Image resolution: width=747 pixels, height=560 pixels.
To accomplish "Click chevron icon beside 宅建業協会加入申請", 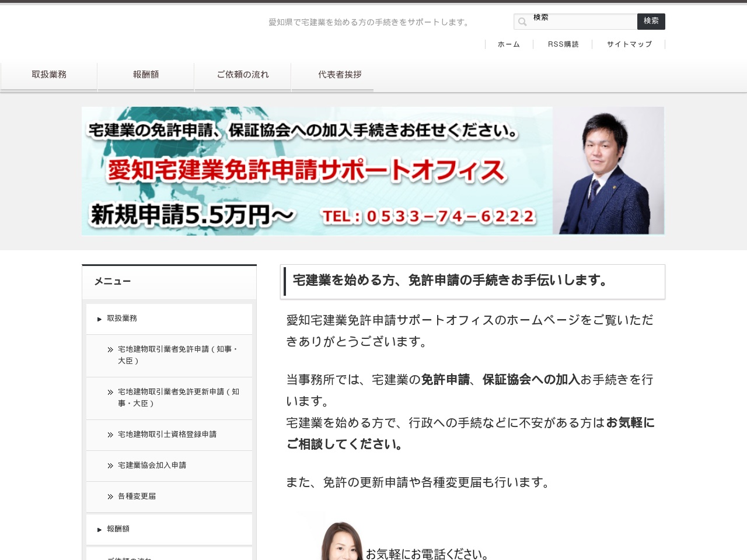I will pos(110,466).
